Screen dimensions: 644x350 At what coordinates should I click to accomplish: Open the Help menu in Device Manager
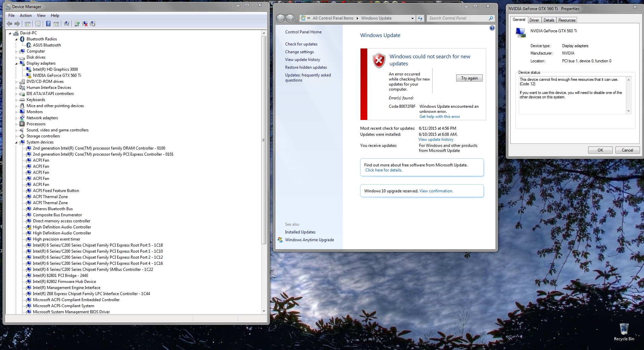click(55, 15)
